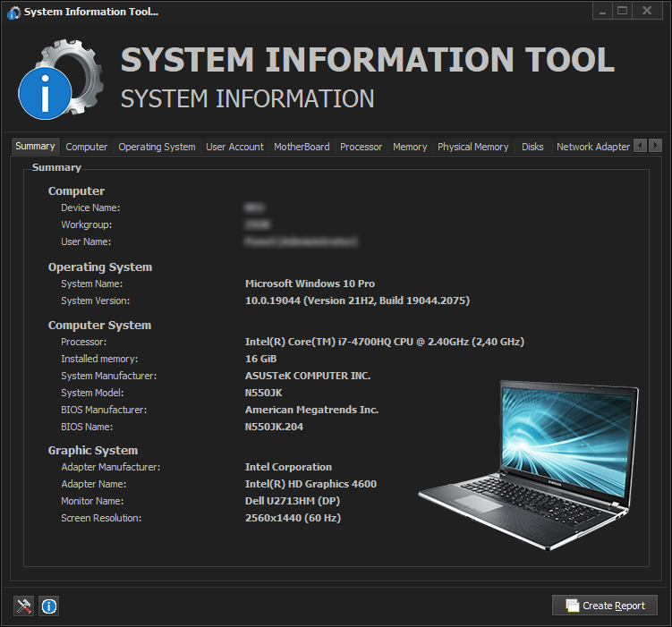
Task: Click the Adapter Name label
Action: pos(93,484)
